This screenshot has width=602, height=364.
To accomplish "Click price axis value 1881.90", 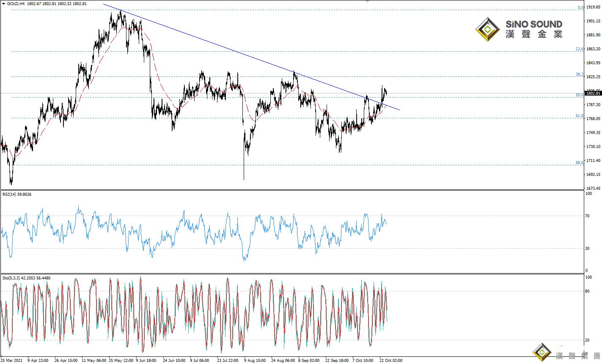I will (x=593, y=35).
